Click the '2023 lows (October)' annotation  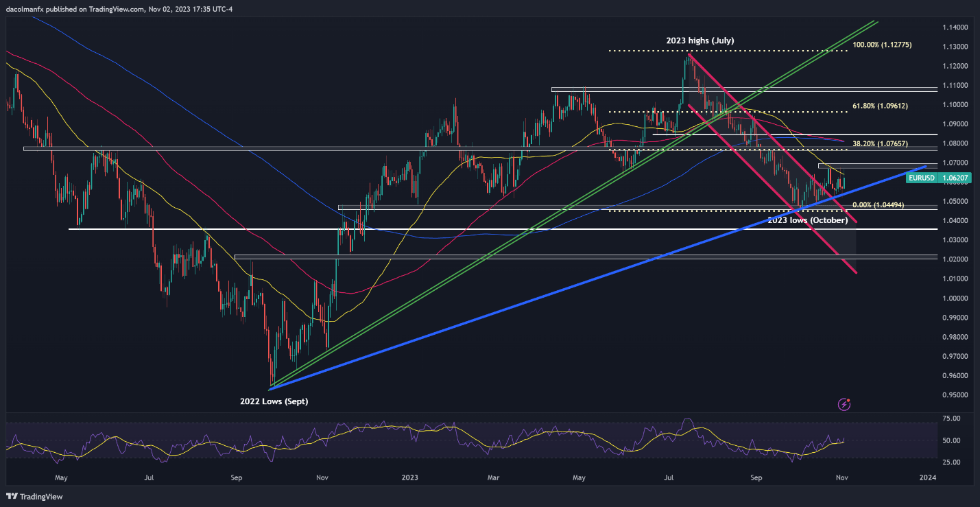tap(807, 220)
